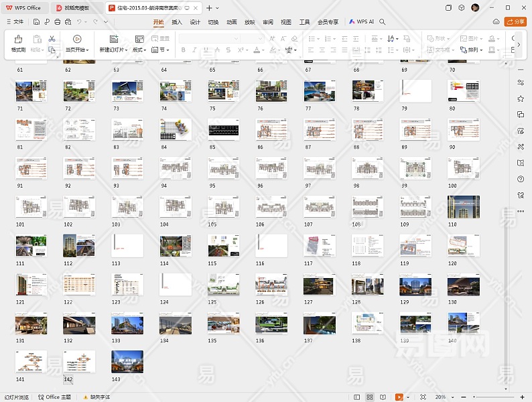Start slideshow from status bar play button
Viewport: 532px width, 402px height.
tap(399, 397)
